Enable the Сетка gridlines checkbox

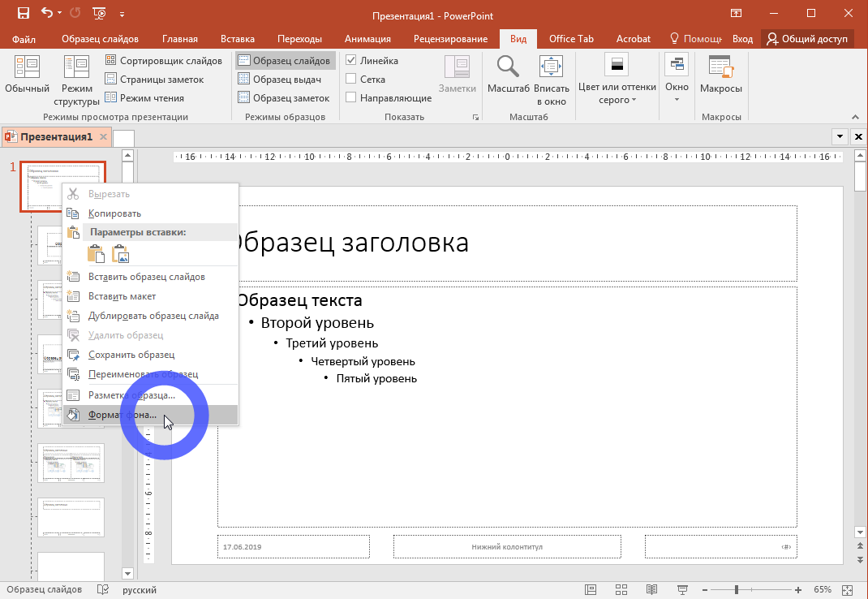coord(351,80)
